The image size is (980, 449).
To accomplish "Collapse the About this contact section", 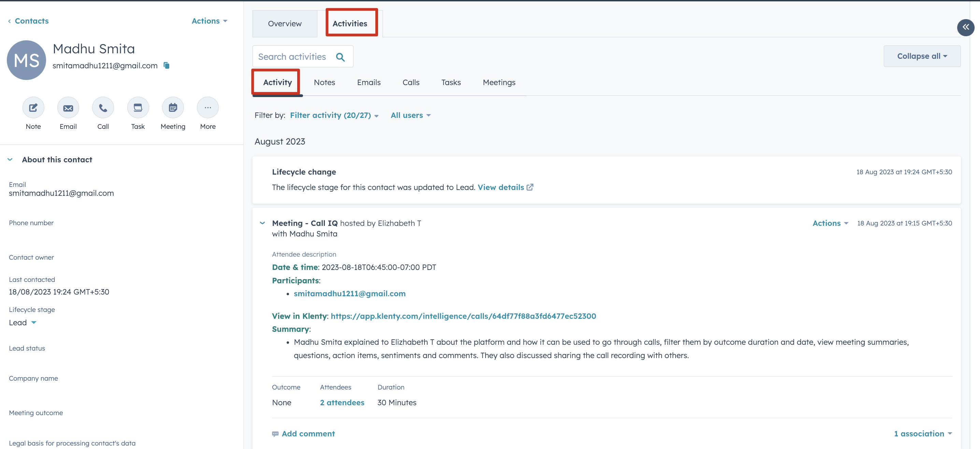I will 10,160.
